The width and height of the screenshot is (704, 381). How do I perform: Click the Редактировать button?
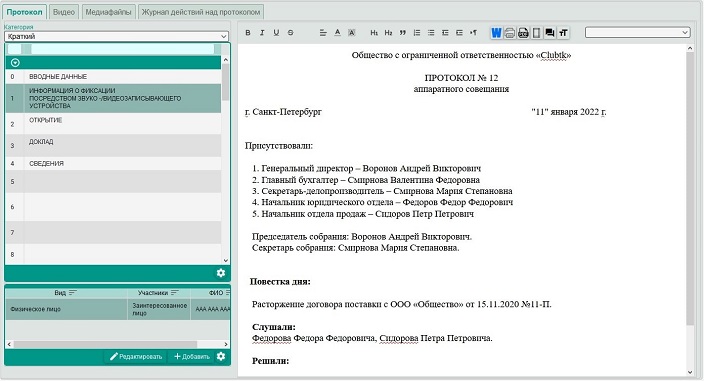coord(136,357)
